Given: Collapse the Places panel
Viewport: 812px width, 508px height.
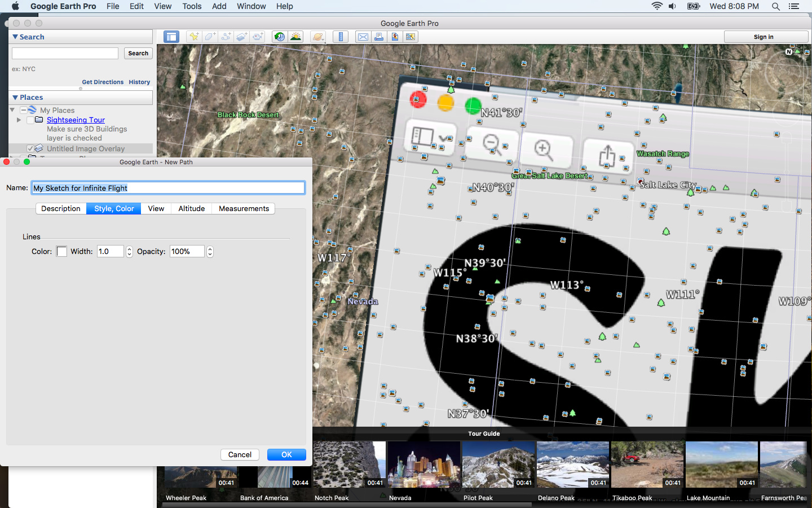Looking at the screenshot, I should pyautogui.click(x=15, y=98).
